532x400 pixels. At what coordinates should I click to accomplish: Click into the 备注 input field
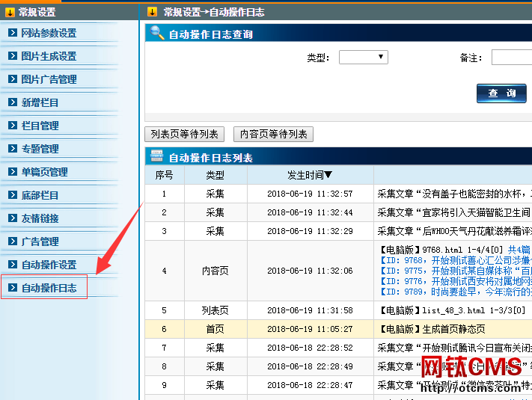tap(512, 58)
